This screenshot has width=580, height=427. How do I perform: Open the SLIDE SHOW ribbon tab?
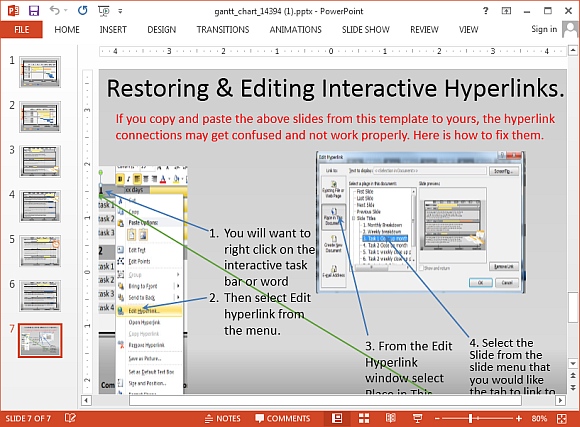365,30
